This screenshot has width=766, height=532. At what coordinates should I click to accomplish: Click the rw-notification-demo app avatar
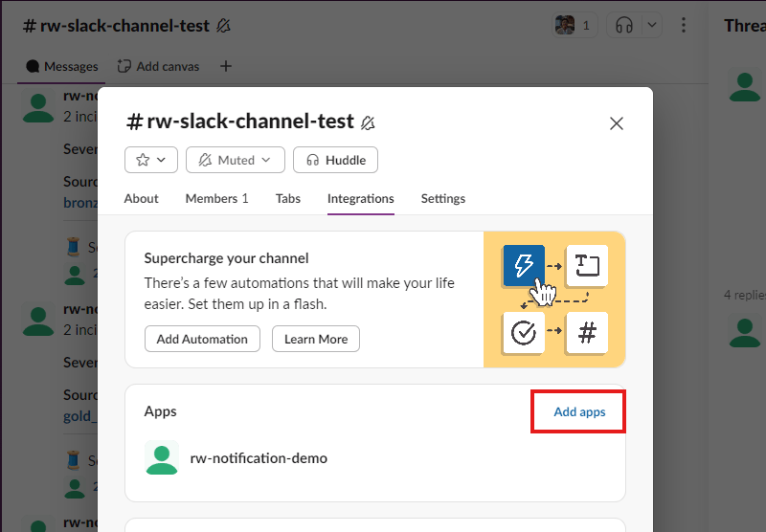coord(162,457)
